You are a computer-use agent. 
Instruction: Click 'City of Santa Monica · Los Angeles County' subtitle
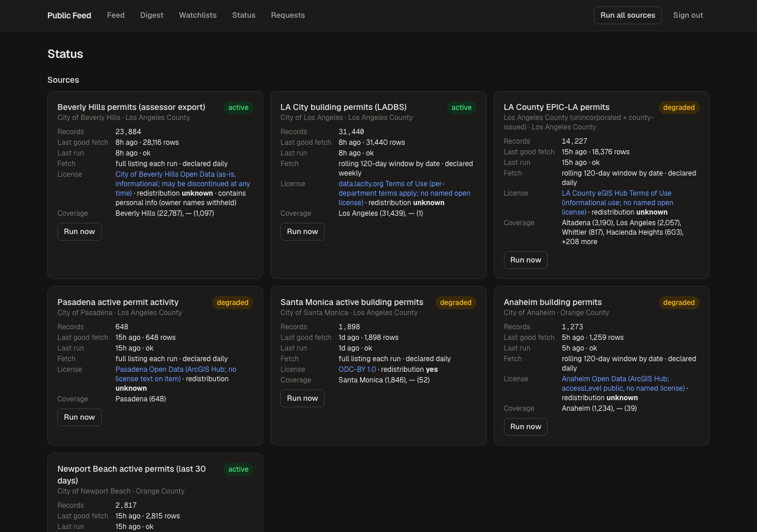pyautogui.click(x=349, y=313)
